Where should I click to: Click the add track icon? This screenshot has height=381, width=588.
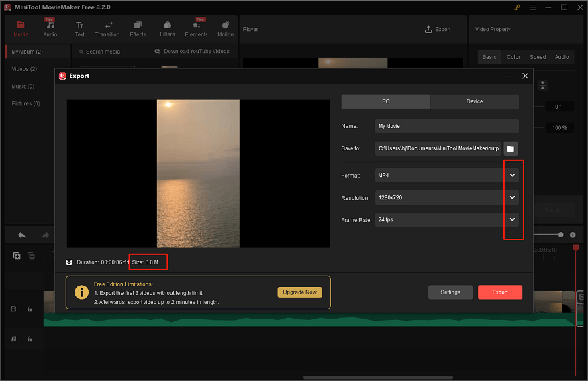(17, 256)
